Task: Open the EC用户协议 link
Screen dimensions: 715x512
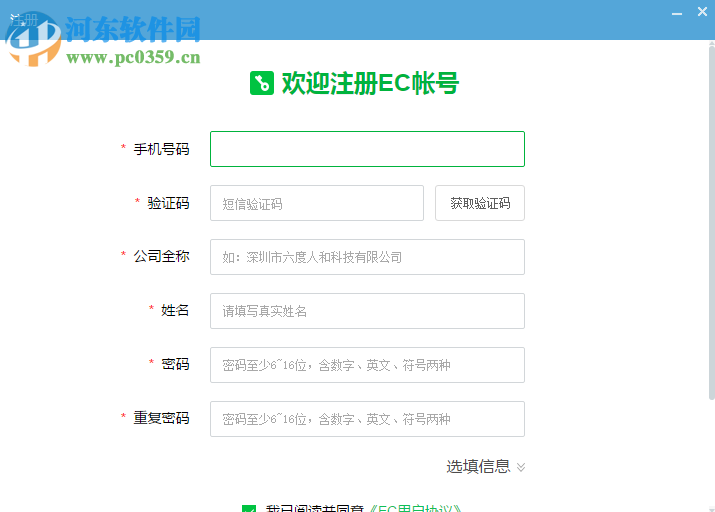Action: 414,508
